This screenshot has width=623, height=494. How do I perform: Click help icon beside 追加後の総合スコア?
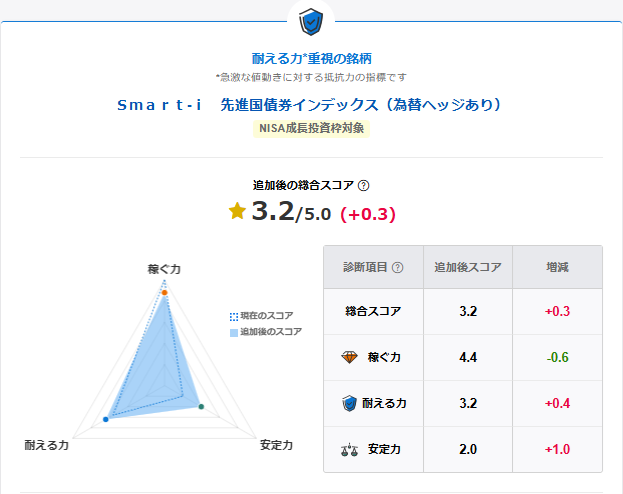click(x=364, y=185)
